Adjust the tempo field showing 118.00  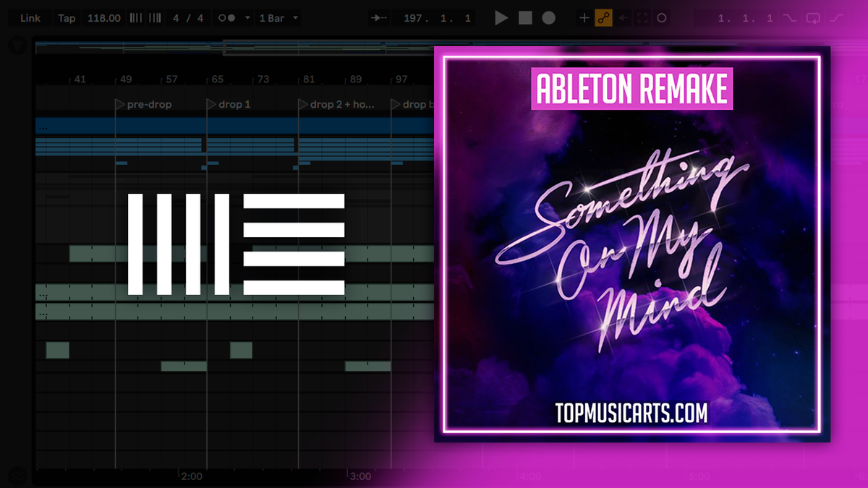coord(103,18)
